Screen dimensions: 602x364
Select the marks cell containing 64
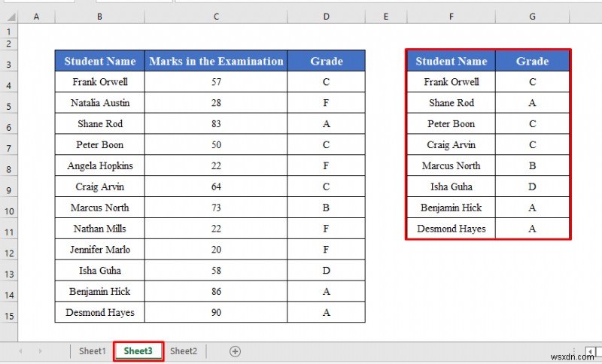click(216, 187)
